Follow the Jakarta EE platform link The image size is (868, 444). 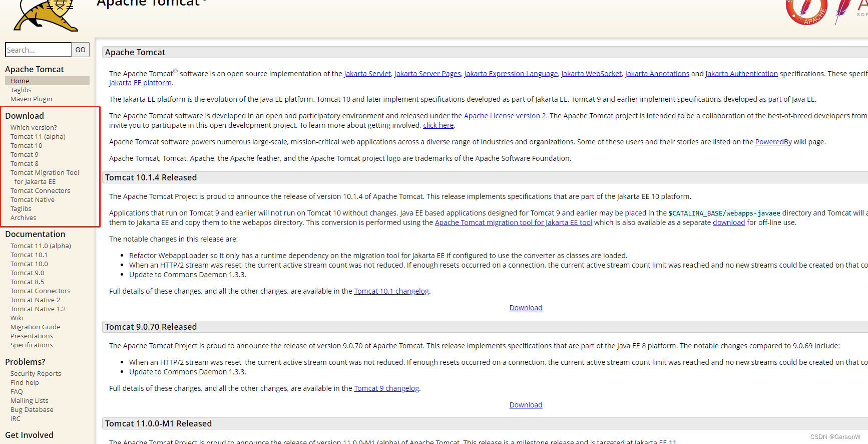[140, 83]
